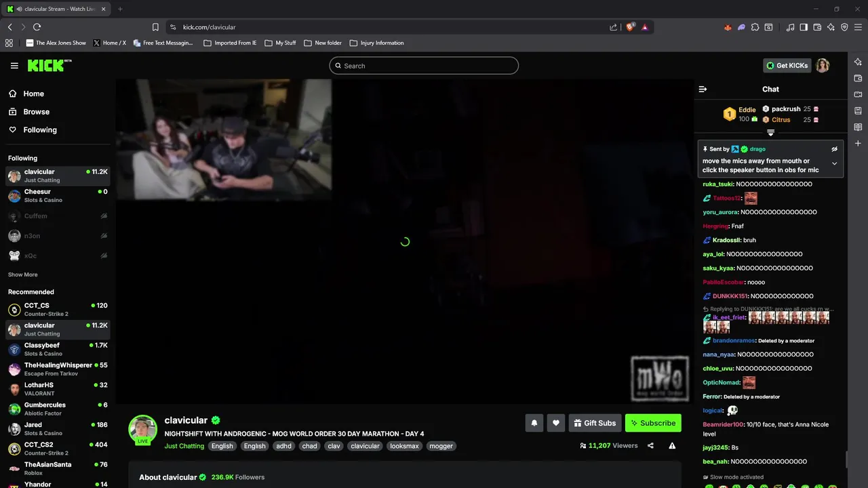The height and width of the screenshot is (488, 868).
Task: Open recommended channel CCT_CS2
Action: (58, 449)
